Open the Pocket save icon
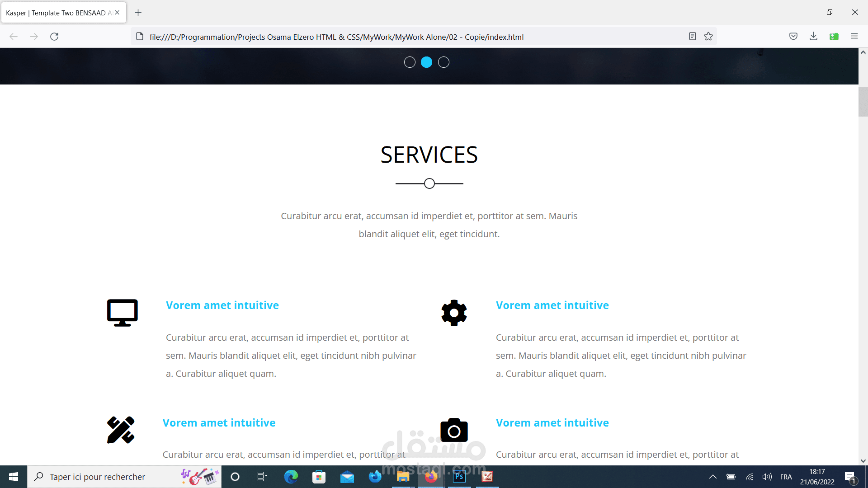This screenshot has height=488, width=868. tap(793, 37)
